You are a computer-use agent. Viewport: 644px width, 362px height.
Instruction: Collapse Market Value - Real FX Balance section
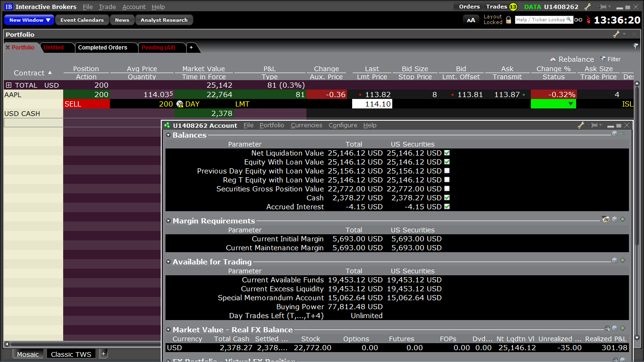click(168, 330)
